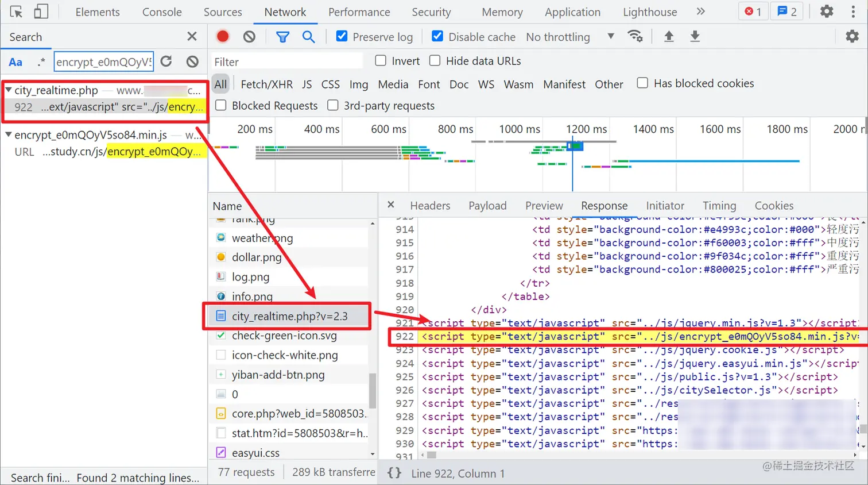Click the Import HAR upload icon
868x485 pixels.
pyautogui.click(x=669, y=37)
